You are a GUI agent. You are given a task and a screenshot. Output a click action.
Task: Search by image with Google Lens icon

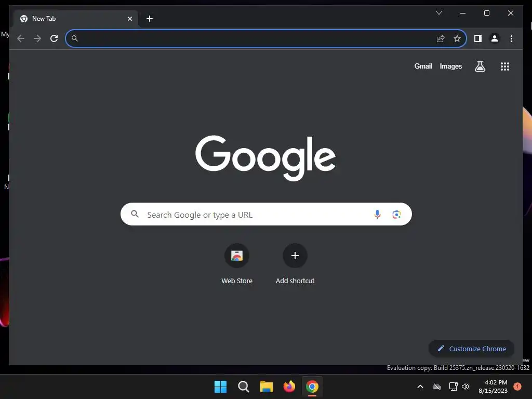(396, 215)
